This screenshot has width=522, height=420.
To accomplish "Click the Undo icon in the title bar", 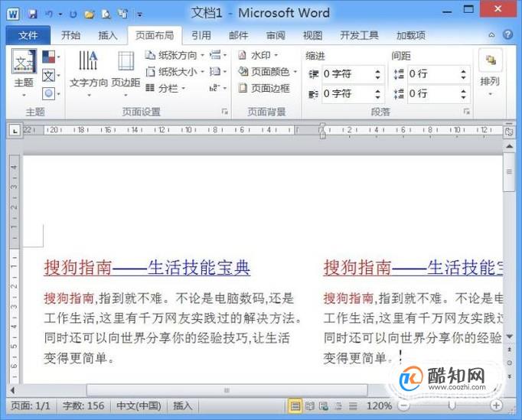I will [49, 14].
